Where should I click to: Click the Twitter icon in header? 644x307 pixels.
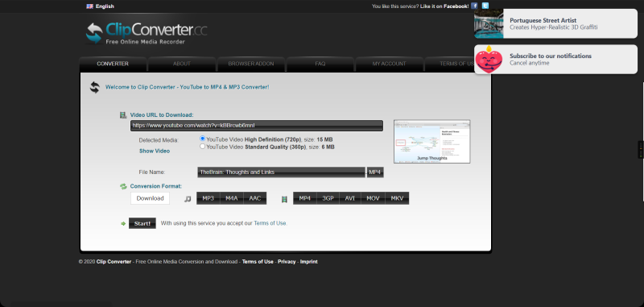coord(485,6)
